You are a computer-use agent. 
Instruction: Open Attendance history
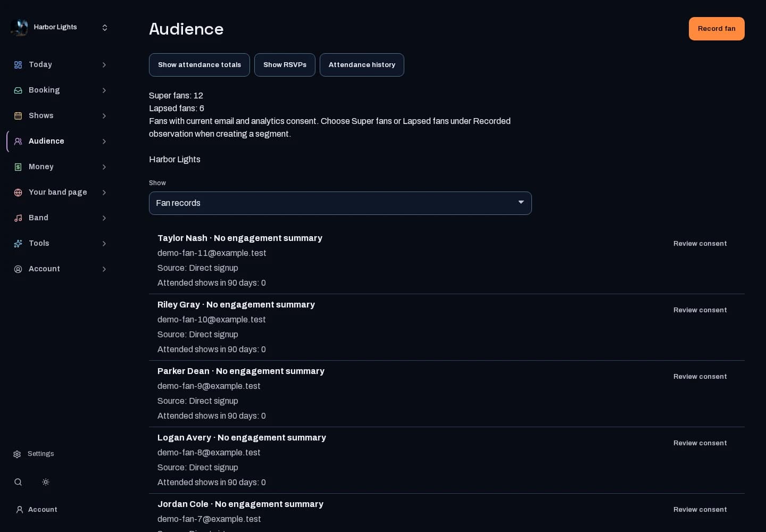pos(362,65)
